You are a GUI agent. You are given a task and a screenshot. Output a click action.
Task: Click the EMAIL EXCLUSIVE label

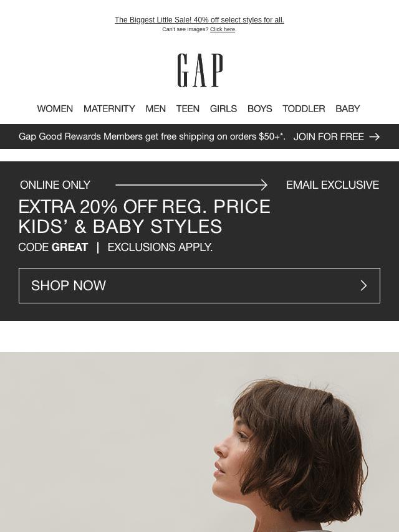tap(332, 185)
